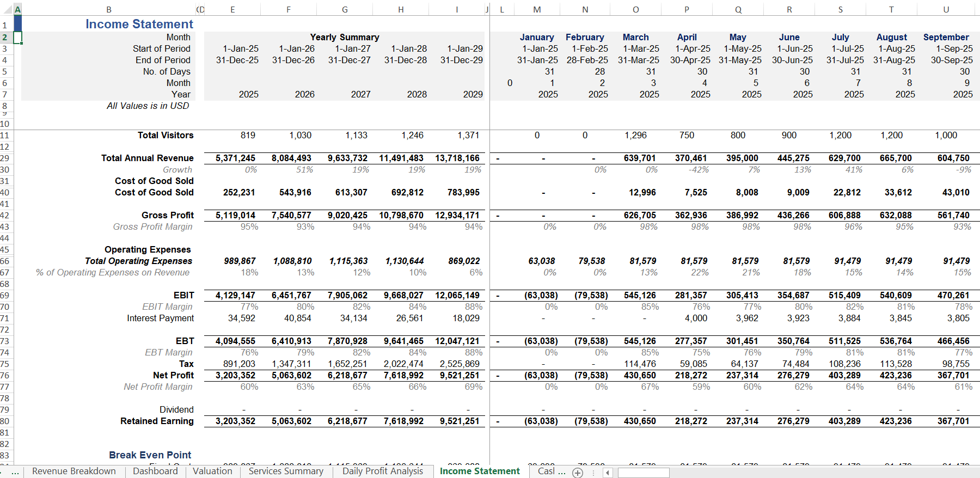The image size is (980, 478).
Task: Click % of Operating Expenses on Revenue label
Action: (x=113, y=272)
